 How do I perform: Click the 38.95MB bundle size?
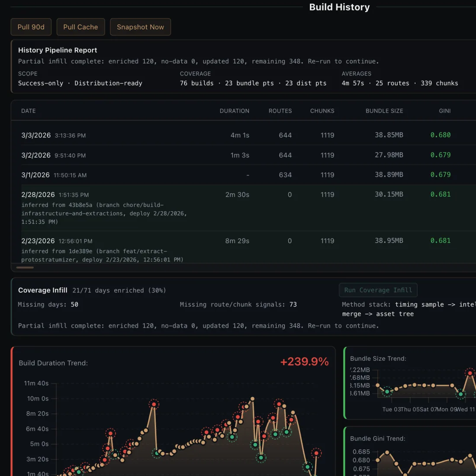(389, 241)
